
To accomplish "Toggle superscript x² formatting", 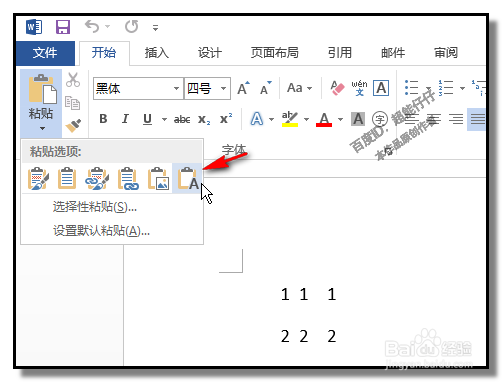I will (226, 119).
